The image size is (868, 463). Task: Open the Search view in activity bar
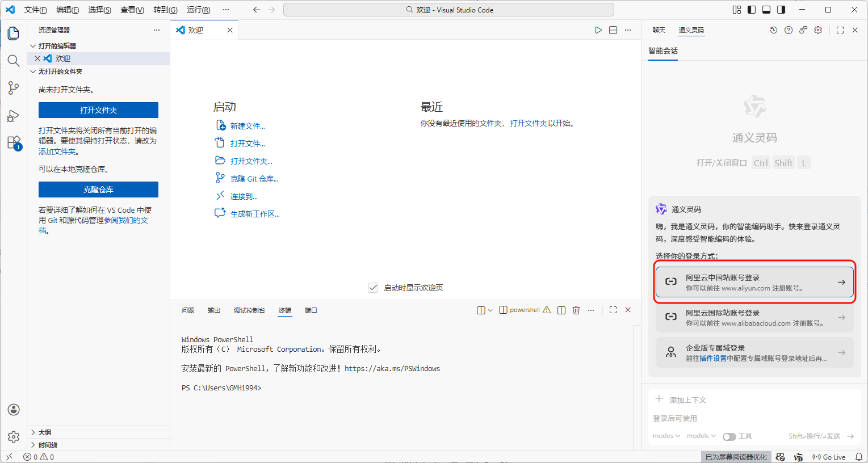coord(14,61)
